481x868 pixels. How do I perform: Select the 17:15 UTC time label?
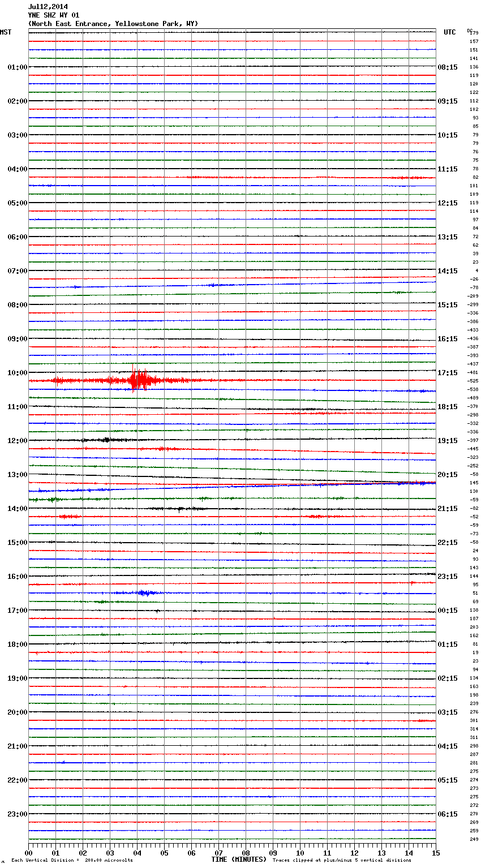click(448, 373)
